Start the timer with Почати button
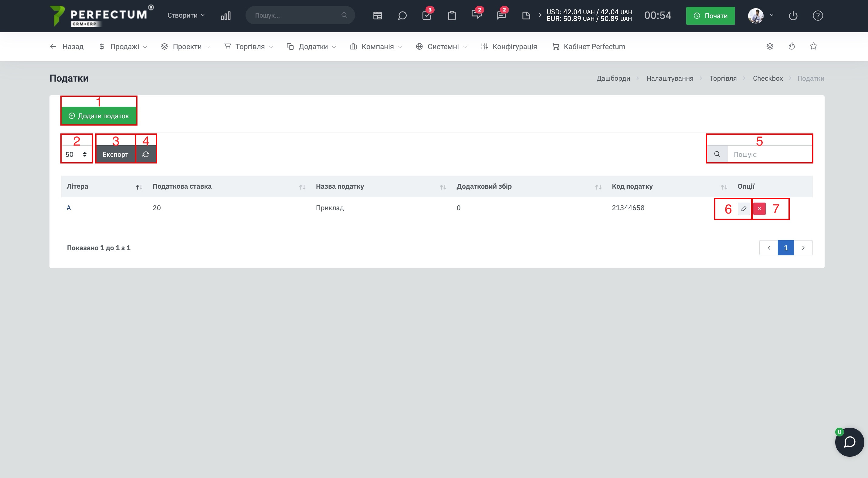This screenshot has width=868, height=478. (x=710, y=16)
